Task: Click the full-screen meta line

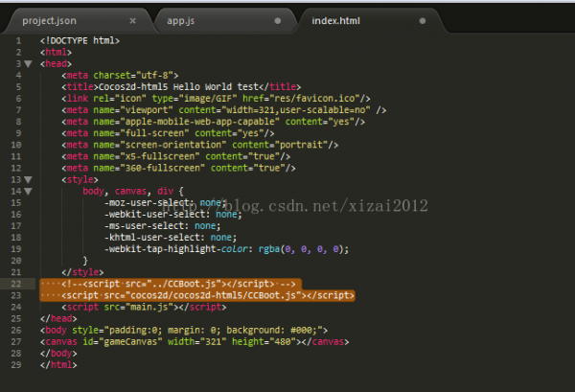Action: (x=168, y=133)
